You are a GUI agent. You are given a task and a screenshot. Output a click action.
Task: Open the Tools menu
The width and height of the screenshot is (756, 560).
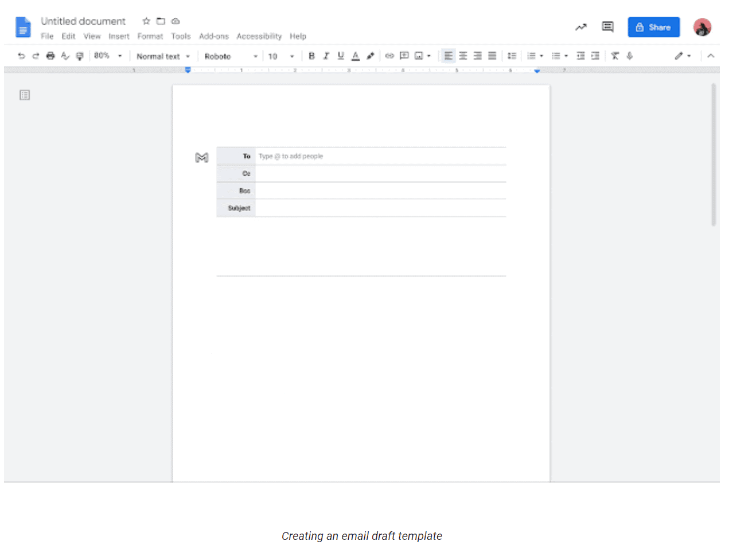(181, 36)
